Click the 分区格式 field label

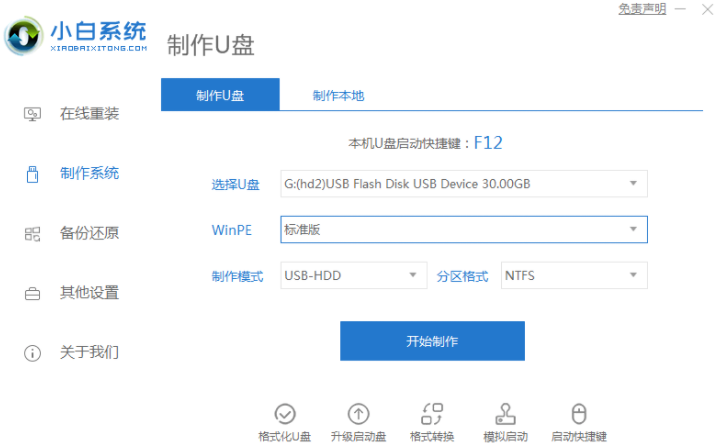pos(462,276)
